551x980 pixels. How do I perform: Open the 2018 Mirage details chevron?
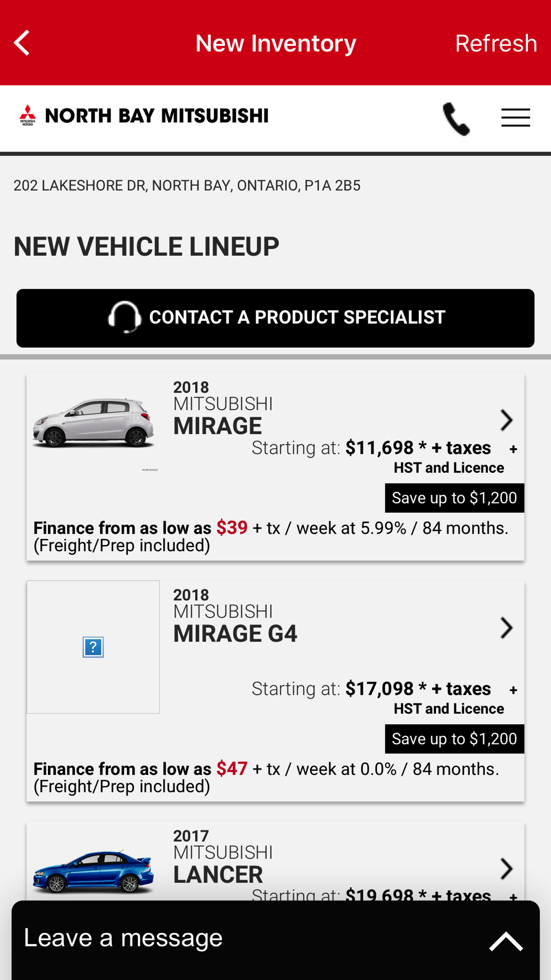[x=506, y=420]
